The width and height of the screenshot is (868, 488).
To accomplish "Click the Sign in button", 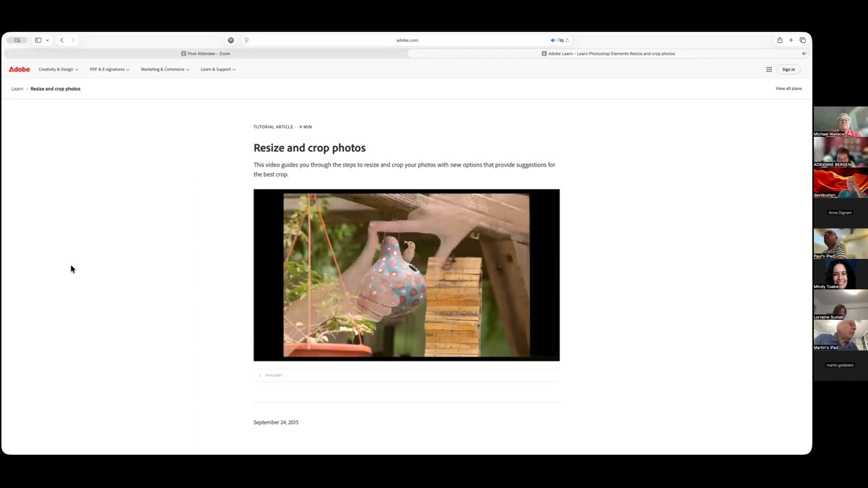I will click(788, 69).
